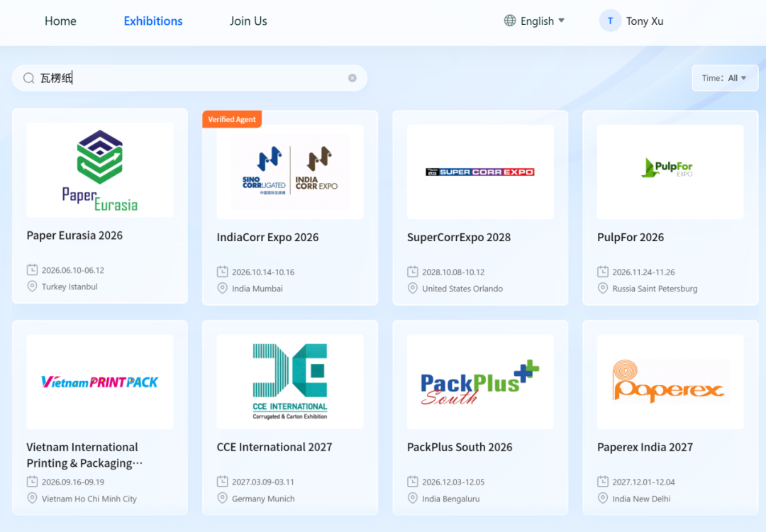
Task: Open the Paper Eurasia logo thumbnail
Action: coord(100,170)
